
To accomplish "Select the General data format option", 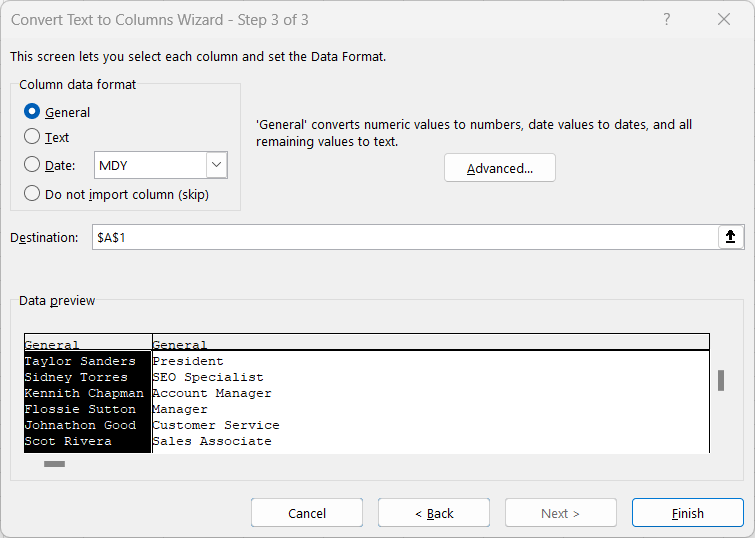I will click(32, 112).
